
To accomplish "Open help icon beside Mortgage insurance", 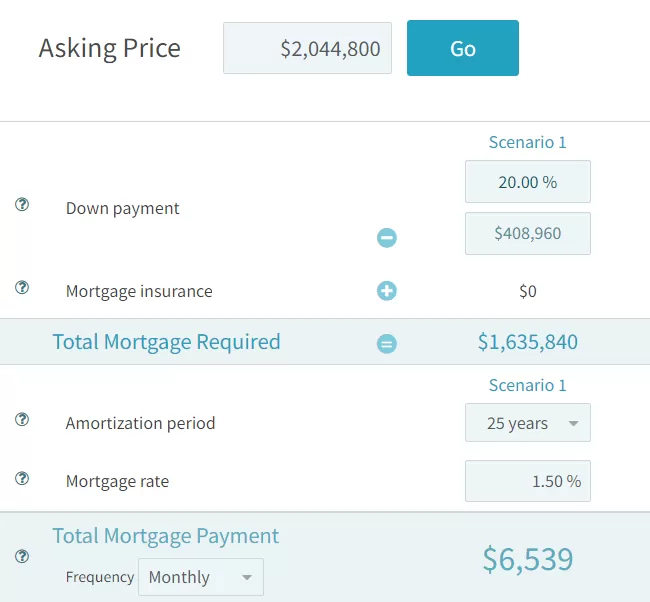I will click(x=22, y=287).
